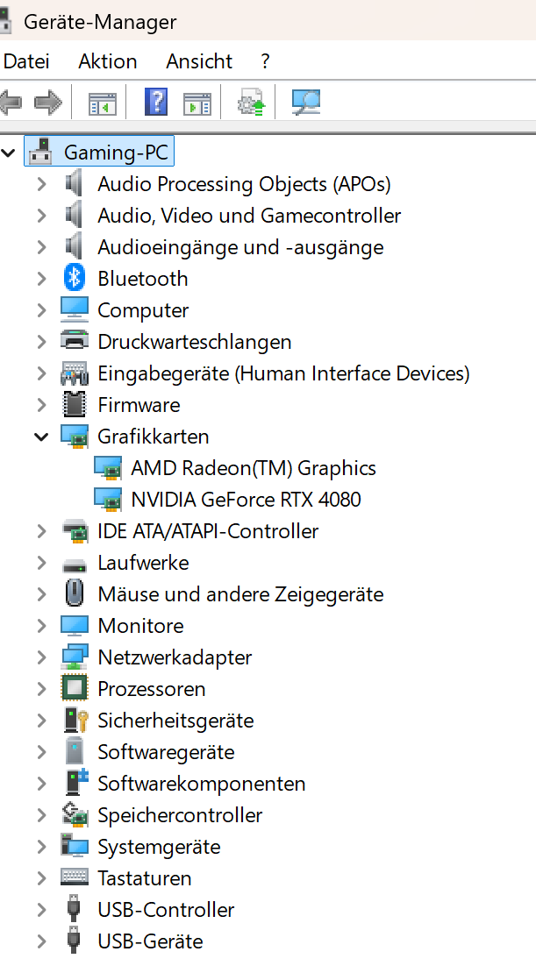The image size is (536, 980).
Task: Collapse the Grafikkarten category
Action: pos(41,437)
